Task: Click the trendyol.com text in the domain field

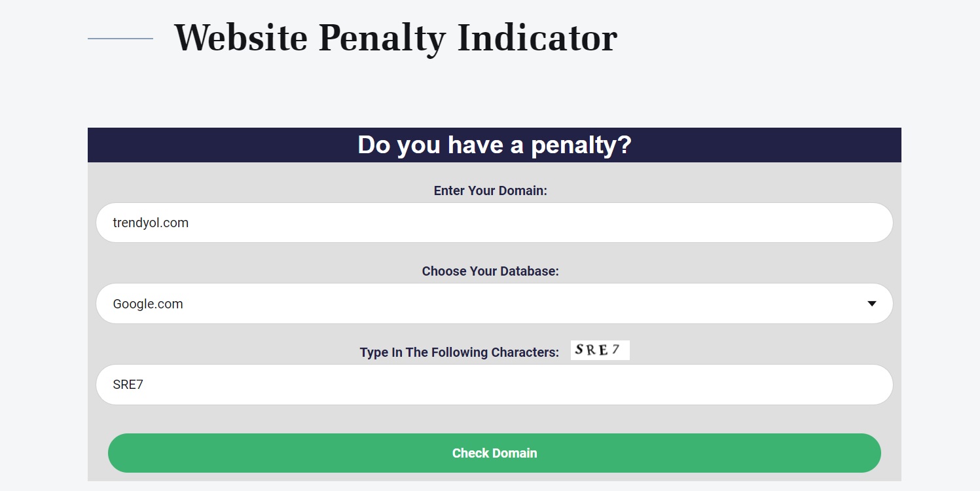Action: click(151, 223)
